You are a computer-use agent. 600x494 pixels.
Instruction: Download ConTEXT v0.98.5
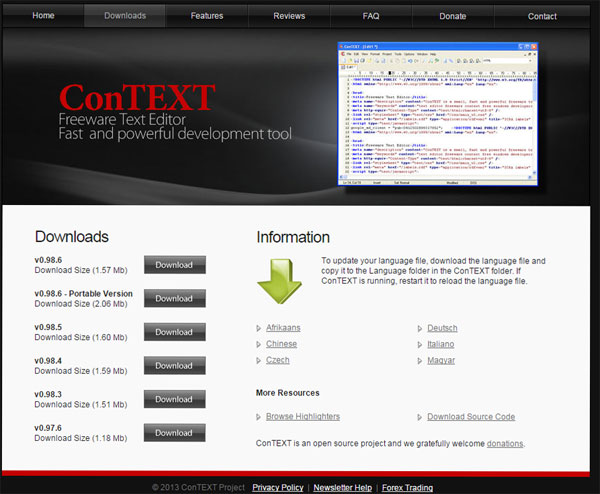pos(174,332)
